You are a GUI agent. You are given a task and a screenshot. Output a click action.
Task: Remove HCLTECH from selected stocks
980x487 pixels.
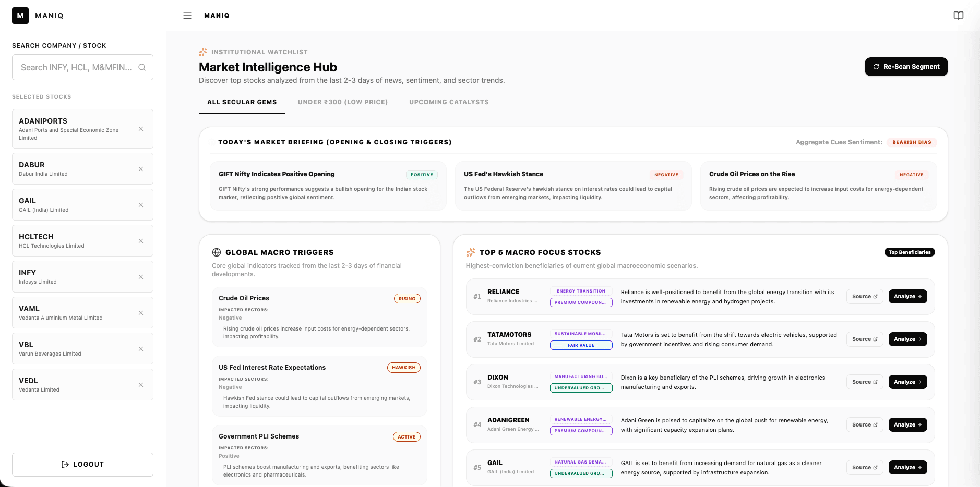[x=141, y=241]
